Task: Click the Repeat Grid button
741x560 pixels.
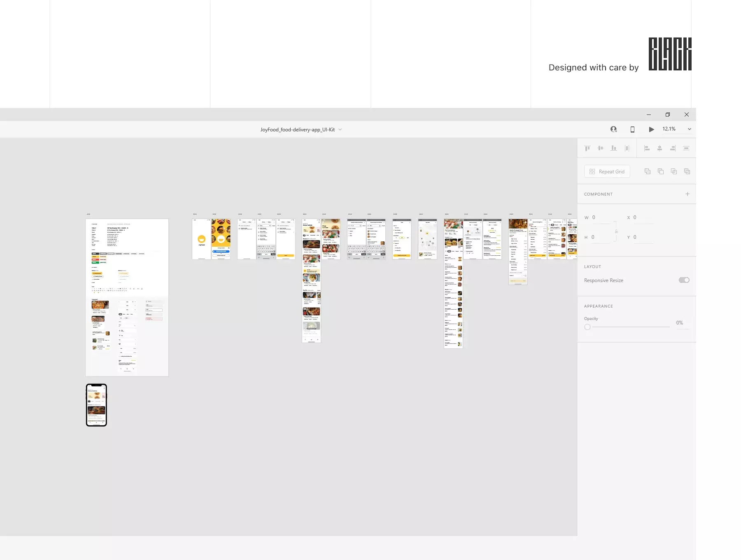Action: pyautogui.click(x=607, y=171)
